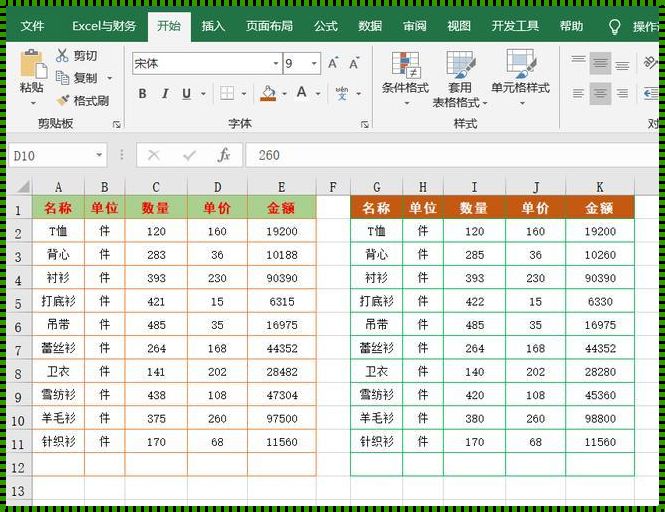665x512 pixels.
Task: Click the Tell Me lightbulb icon
Action: point(615,27)
